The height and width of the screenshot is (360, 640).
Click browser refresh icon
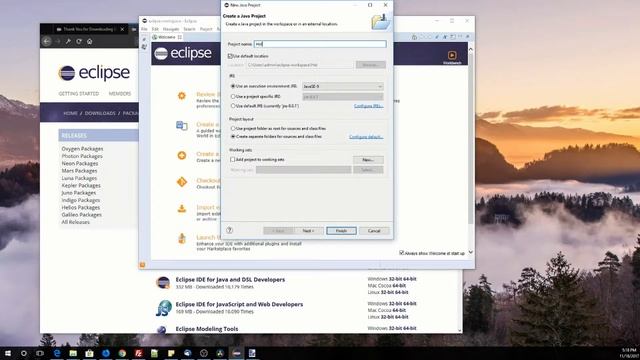[79, 41]
